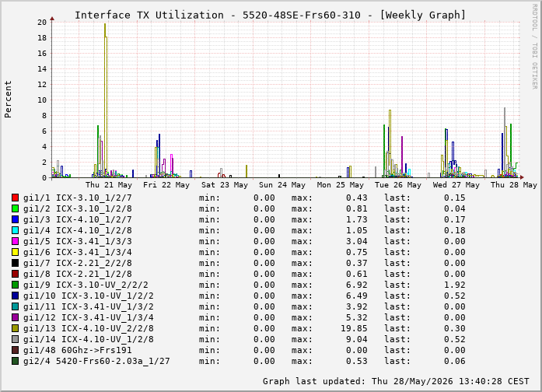Click the Tue 26 May axis label
Image resolution: width=542 pixels, height=392 pixels.
tap(398, 185)
